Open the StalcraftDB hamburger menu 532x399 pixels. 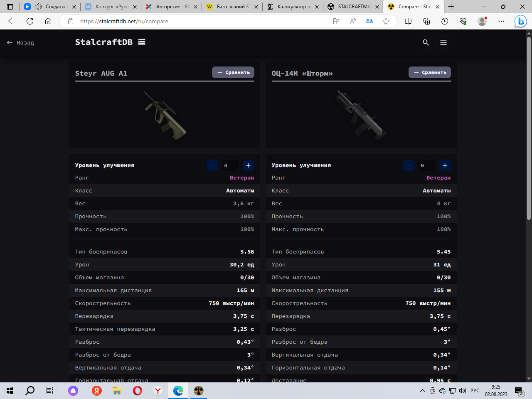[x=443, y=42]
